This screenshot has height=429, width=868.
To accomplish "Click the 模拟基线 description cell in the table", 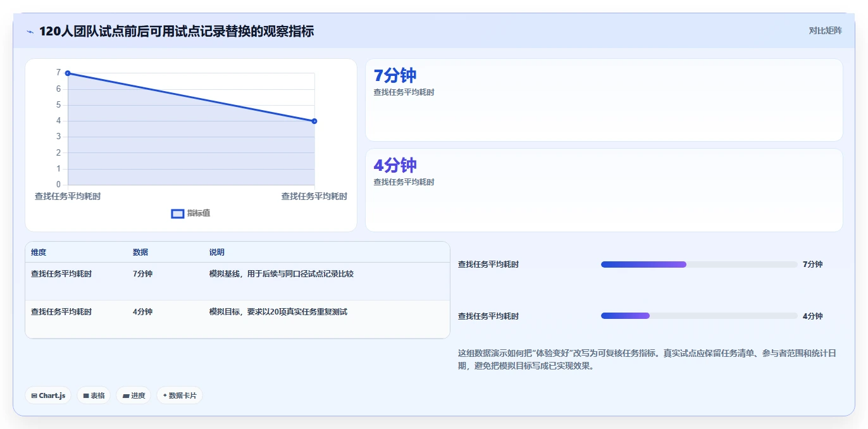I will point(282,274).
